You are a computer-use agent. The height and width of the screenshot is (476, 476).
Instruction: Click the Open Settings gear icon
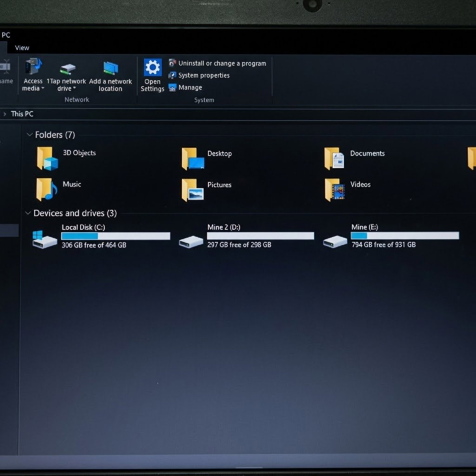(153, 67)
